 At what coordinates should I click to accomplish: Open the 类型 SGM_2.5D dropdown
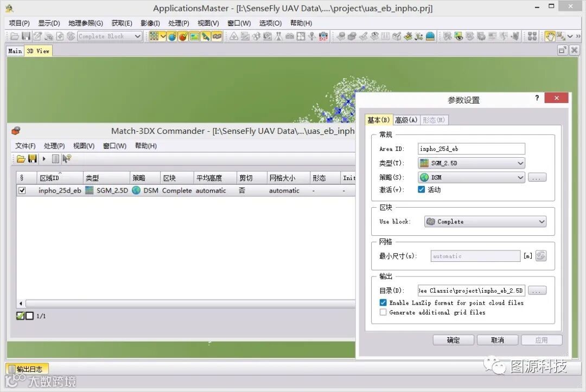click(x=472, y=163)
